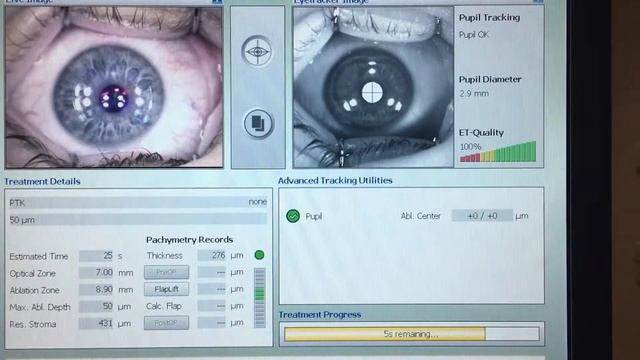Click the green Pupil status check icon
This screenshot has width=640, height=360.
pyautogui.click(x=293, y=216)
